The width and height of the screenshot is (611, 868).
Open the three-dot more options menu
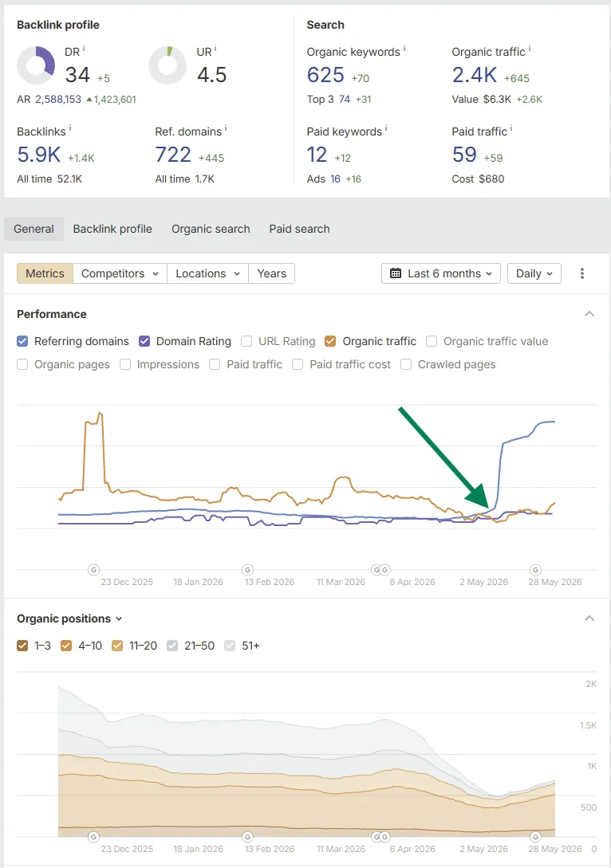tap(581, 273)
